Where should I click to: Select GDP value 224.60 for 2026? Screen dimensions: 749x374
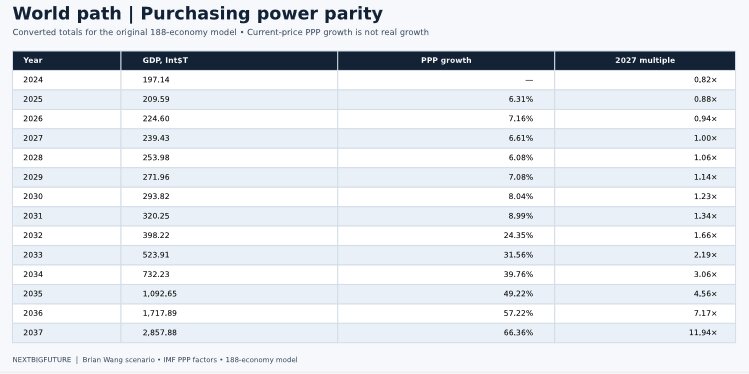point(229,119)
